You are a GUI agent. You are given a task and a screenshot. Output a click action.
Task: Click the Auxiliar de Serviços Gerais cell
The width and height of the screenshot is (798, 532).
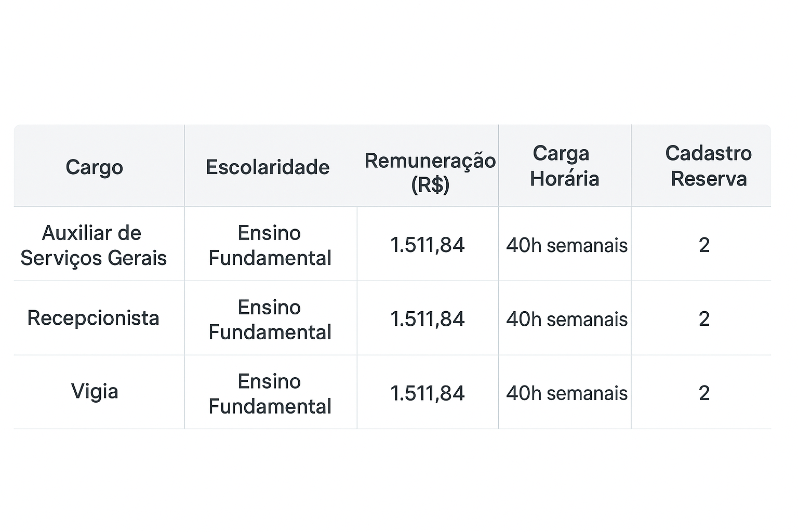(94, 245)
